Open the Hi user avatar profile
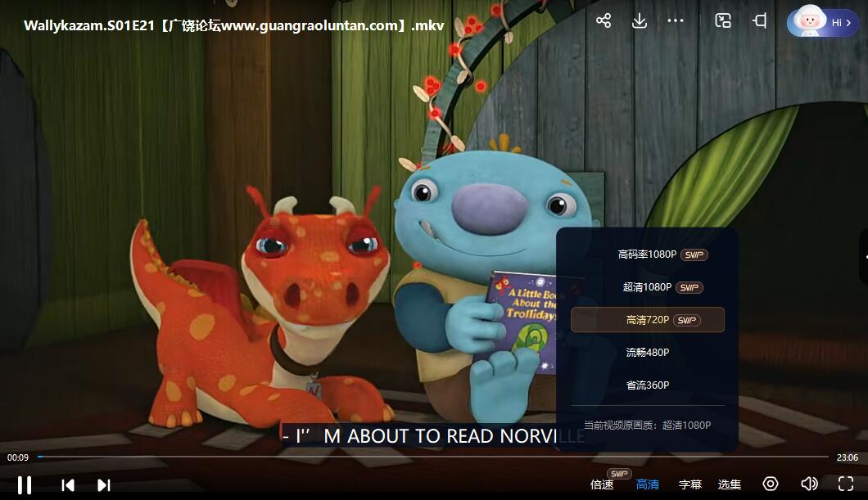Image resolution: width=868 pixels, height=500 pixels. (x=823, y=22)
